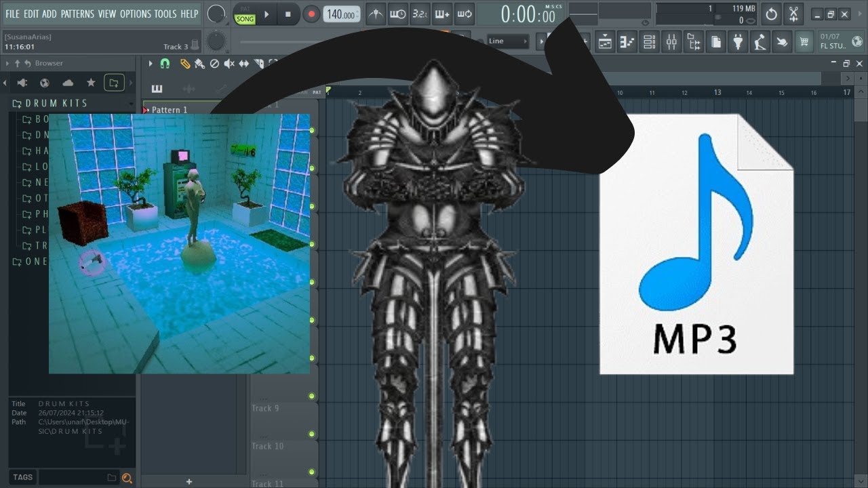
Task: Open playlist options menu arrow
Action: point(151,63)
